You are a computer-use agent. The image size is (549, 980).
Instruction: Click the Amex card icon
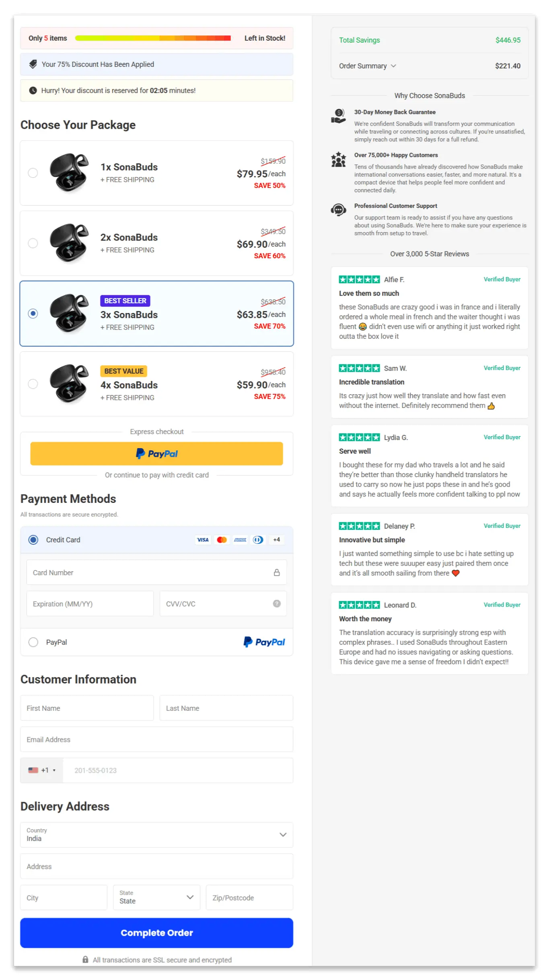[x=240, y=539]
